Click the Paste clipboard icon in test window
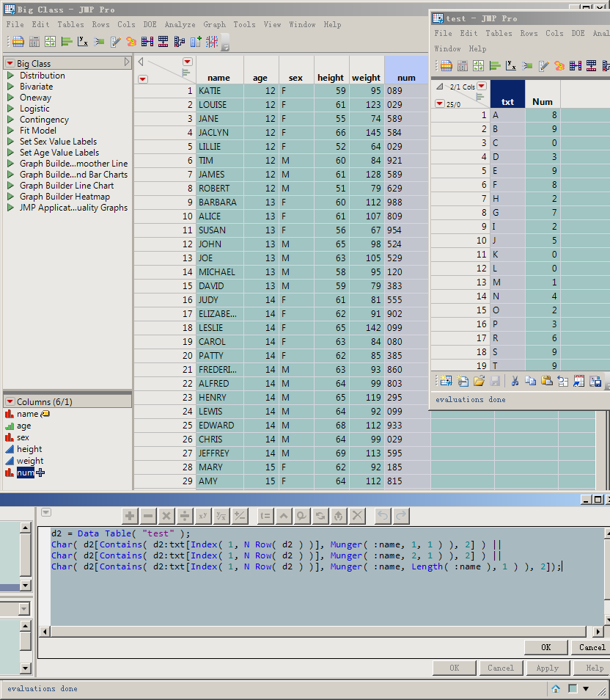The image size is (610, 700). click(546, 381)
